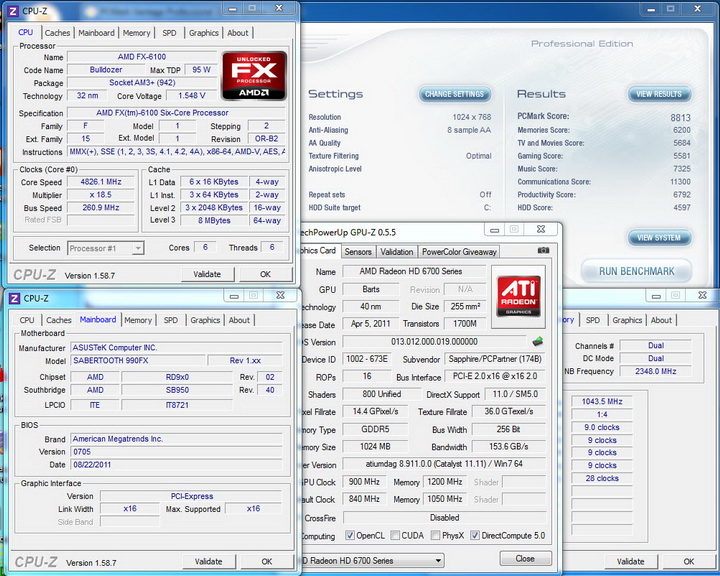Switch to Sensors tab in GPU-Z
Viewport: 720px width, 576px height.
point(358,252)
